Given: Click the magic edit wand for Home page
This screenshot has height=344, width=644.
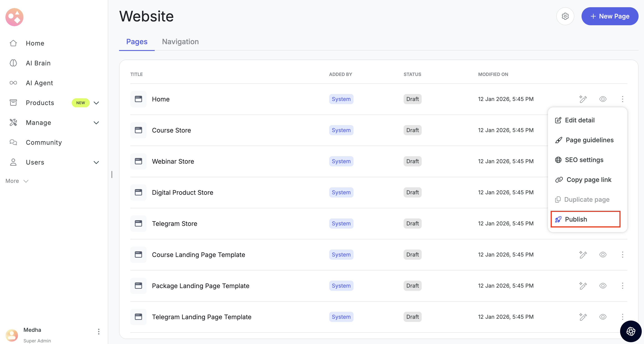Looking at the screenshot, I should point(583,99).
